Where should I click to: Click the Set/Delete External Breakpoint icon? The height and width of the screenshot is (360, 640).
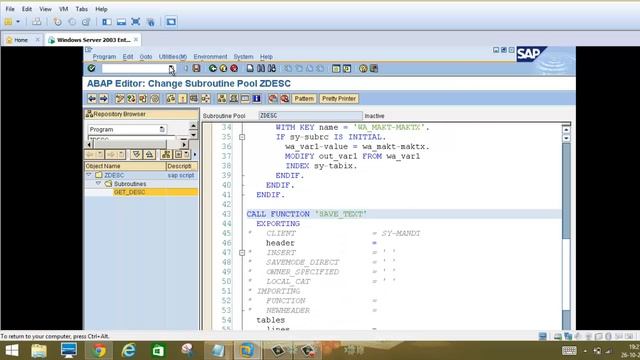click(x=284, y=99)
